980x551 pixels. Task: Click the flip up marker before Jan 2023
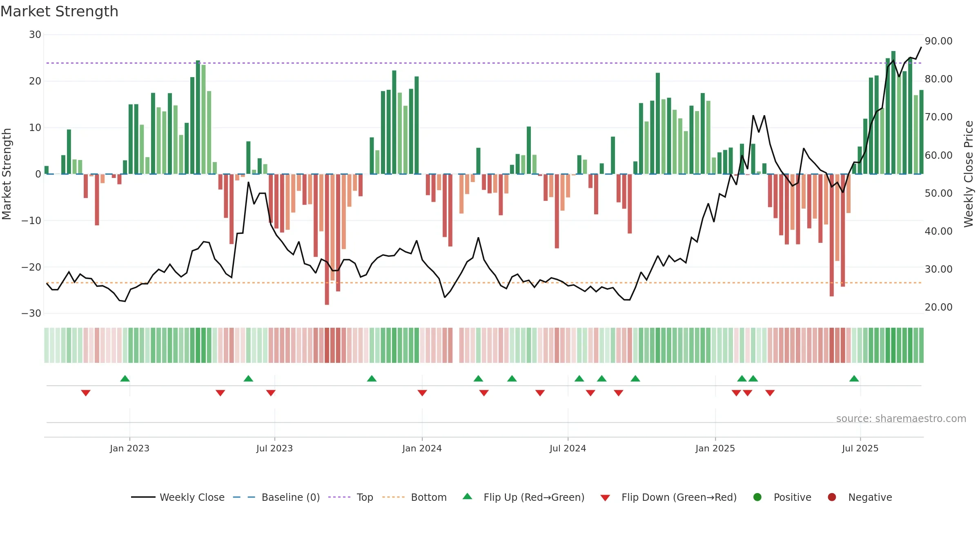pyautogui.click(x=125, y=378)
